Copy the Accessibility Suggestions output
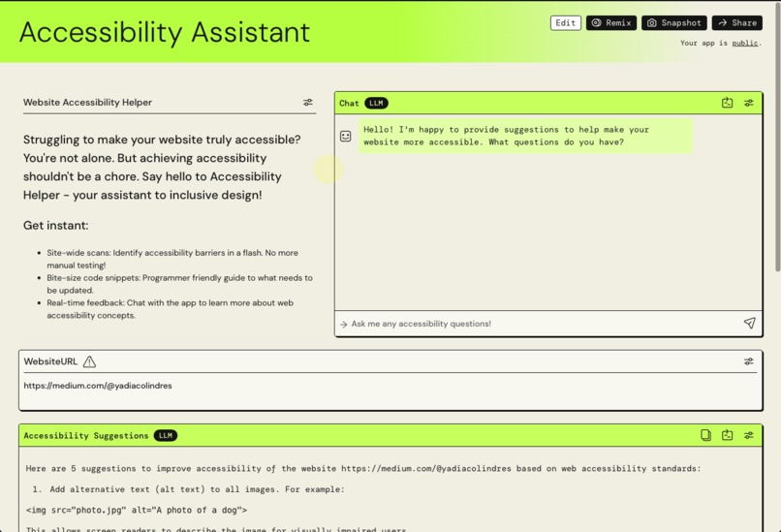Image resolution: width=781 pixels, height=532 pixels. click(705, 435)
